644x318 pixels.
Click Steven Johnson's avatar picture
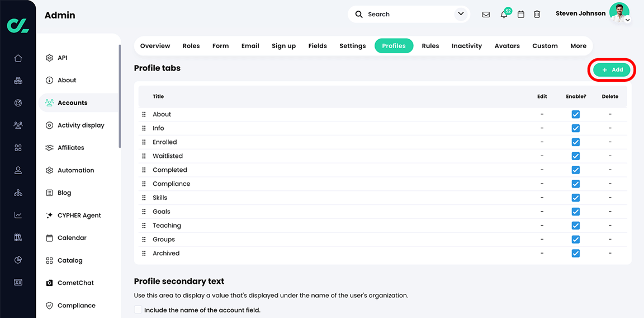pos(619,12)
